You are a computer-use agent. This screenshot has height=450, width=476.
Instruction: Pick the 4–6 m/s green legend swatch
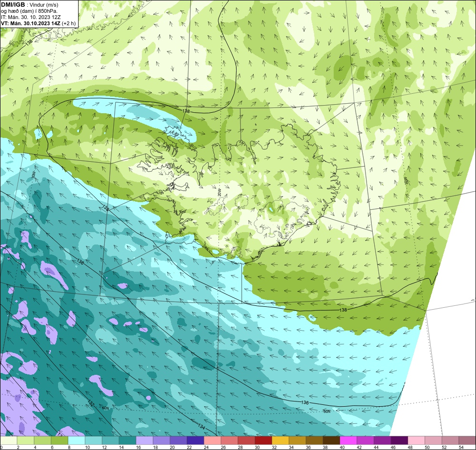[42, 440]
